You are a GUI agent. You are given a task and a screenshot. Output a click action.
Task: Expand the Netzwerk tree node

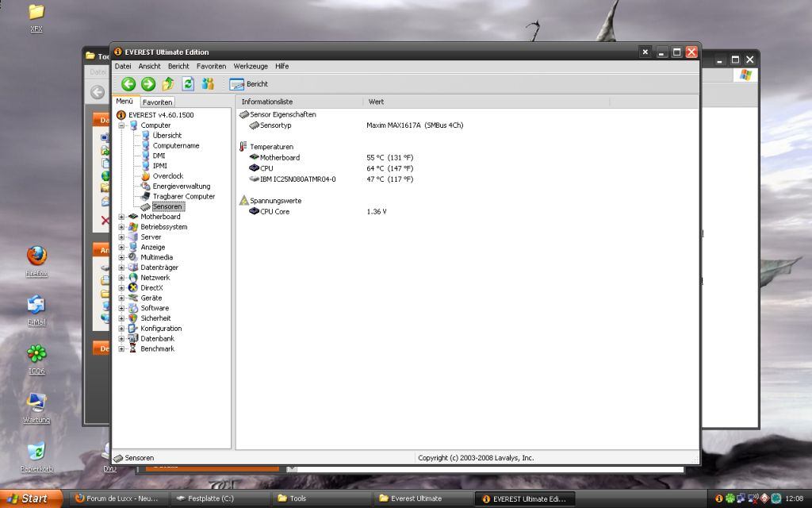[121, 278]
